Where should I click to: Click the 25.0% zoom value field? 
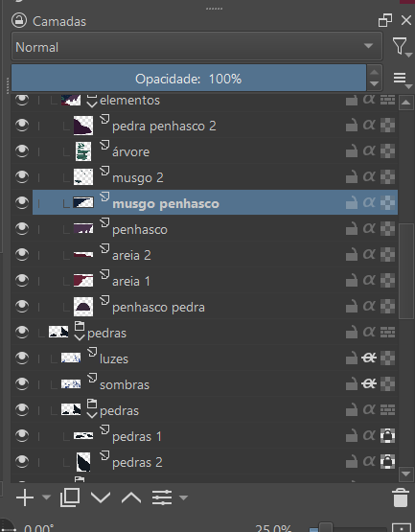(273, 527)
